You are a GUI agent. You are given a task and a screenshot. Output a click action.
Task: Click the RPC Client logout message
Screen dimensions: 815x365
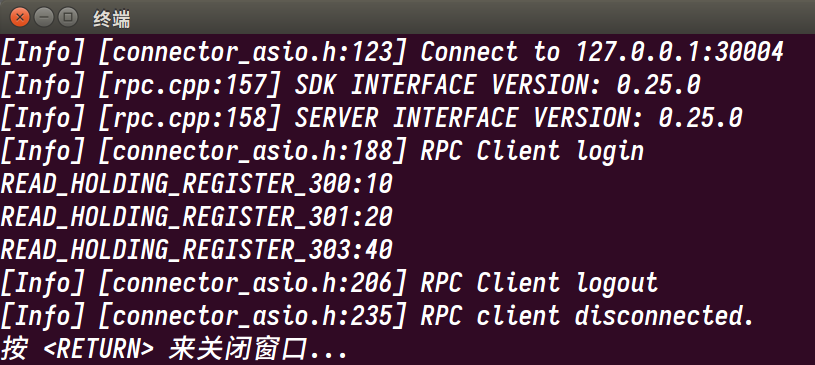[540, 284]
